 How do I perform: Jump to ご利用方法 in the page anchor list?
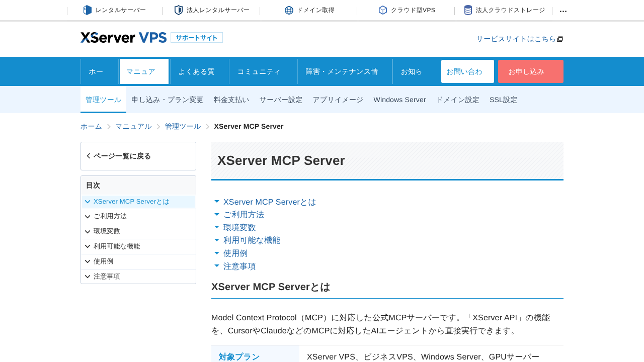click(x=244, y=215)
